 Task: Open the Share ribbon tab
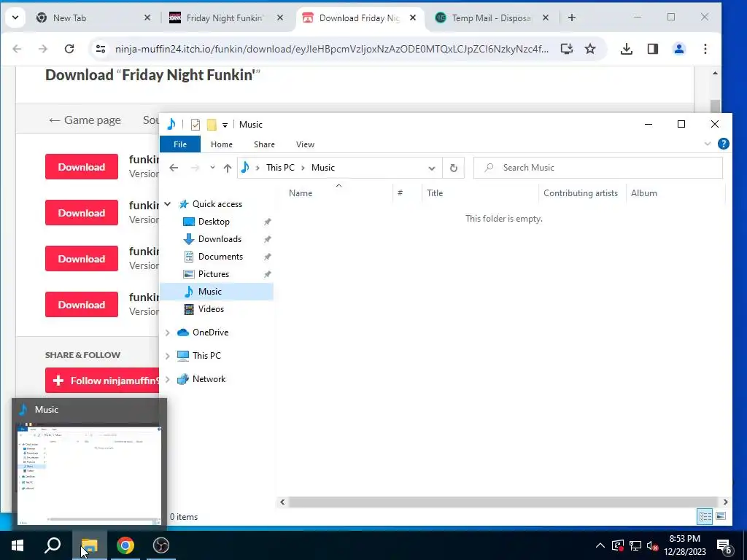pyautogui.click(x=264, y=144)
